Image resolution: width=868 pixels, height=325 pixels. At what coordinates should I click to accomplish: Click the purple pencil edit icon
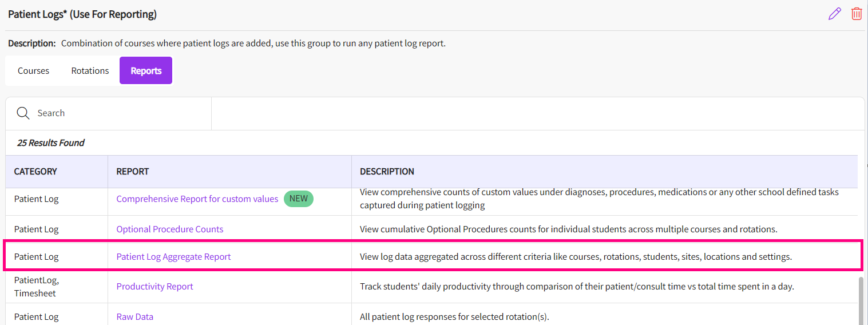(835, 14)
